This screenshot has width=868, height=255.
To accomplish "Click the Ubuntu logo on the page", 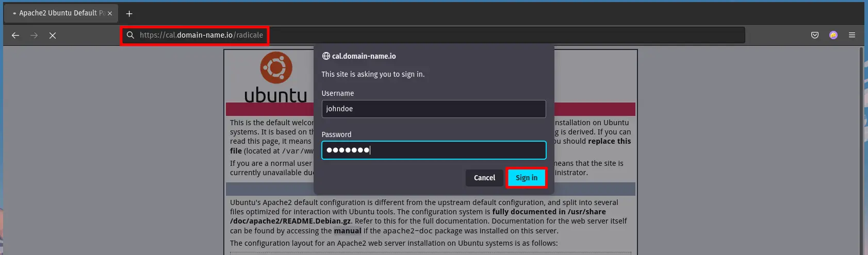I will pyautogui.click(x=276, y=78).
